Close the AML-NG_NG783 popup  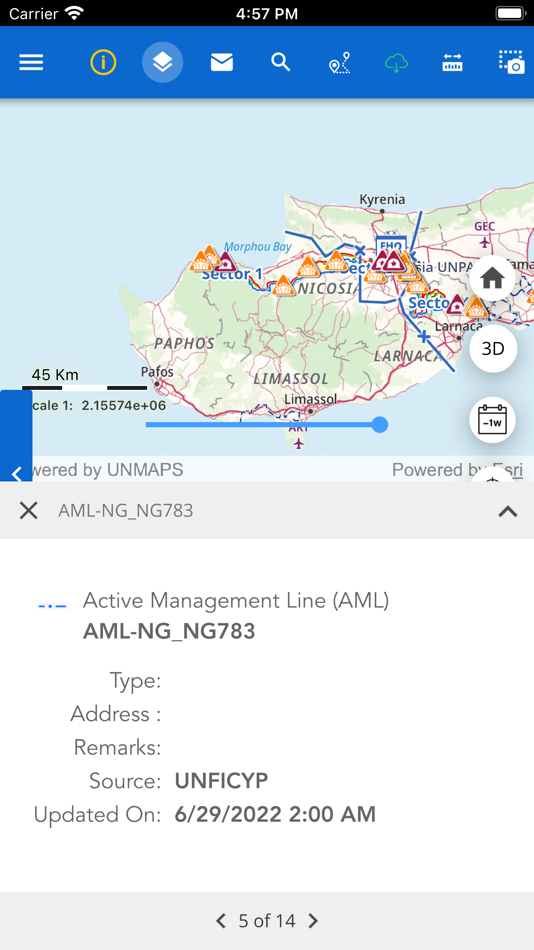pos(28,511)
